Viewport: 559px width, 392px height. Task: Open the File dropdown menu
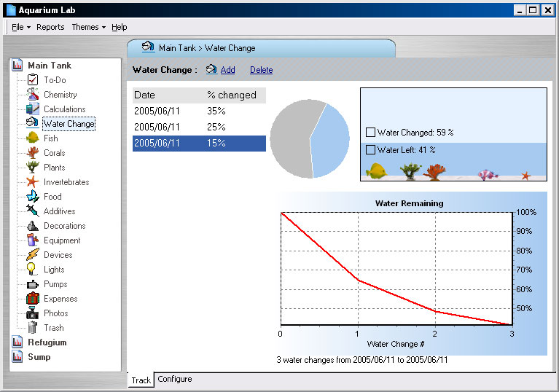[x=20, y=27]
